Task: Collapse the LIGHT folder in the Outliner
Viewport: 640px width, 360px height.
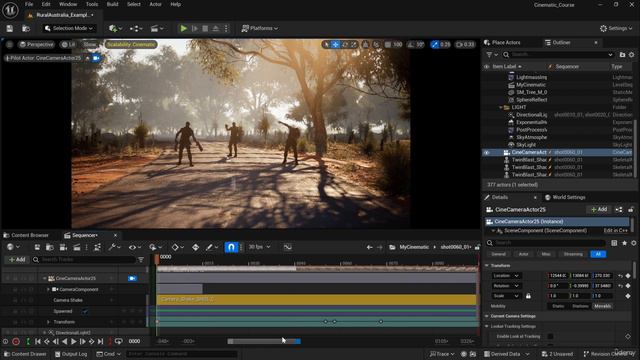Action: tap(501, 107)
